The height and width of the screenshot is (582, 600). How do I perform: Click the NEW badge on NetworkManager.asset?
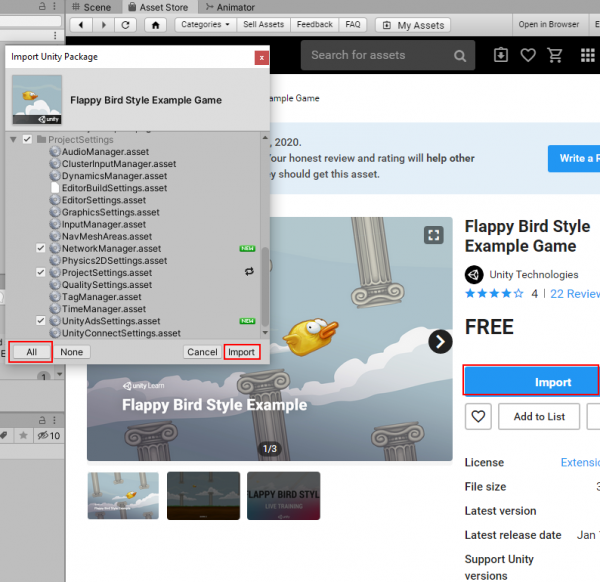click(247, 248)
